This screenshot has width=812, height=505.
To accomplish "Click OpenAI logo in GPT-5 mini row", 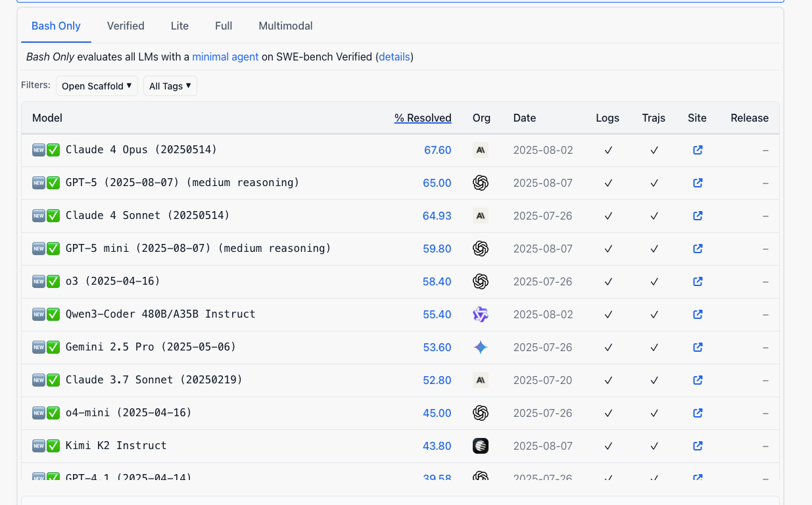I will 481,249.
